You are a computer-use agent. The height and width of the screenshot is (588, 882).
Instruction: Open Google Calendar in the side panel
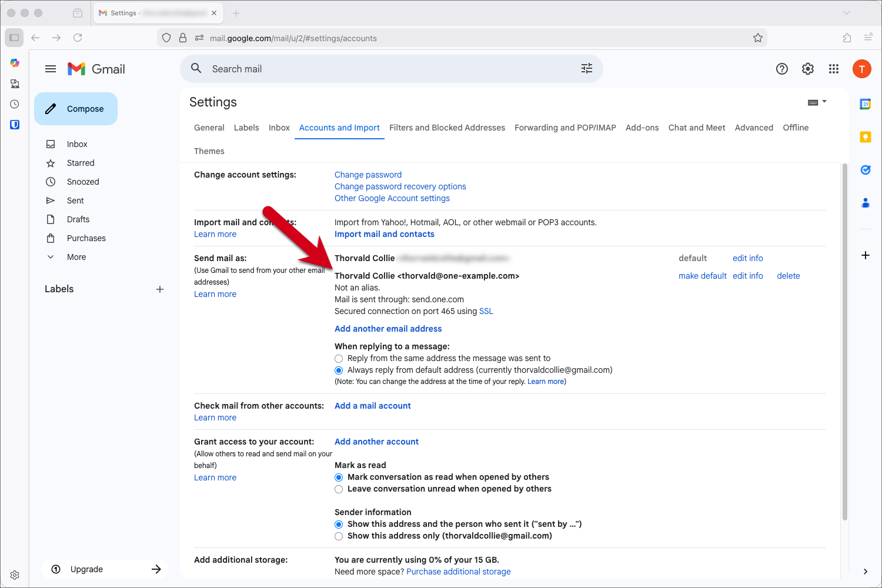point(865,103)
